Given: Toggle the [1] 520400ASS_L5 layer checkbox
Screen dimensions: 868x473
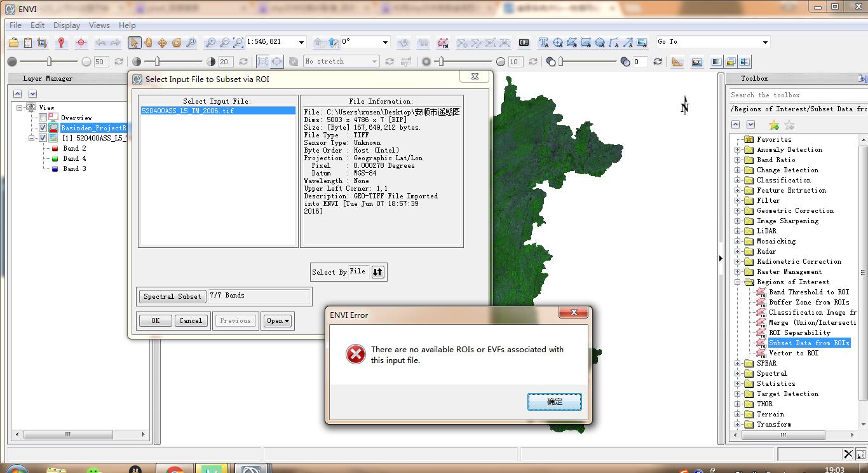Looking at the screenshot, I should point(43,138).
